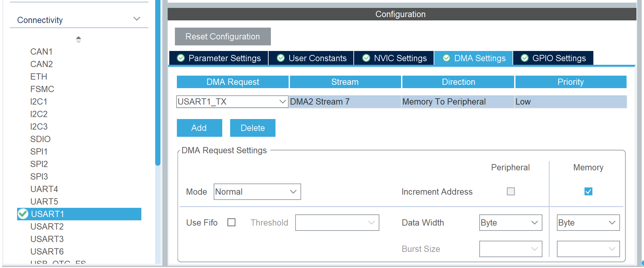Click the check icon on the Parameter Settings tab

181,58
